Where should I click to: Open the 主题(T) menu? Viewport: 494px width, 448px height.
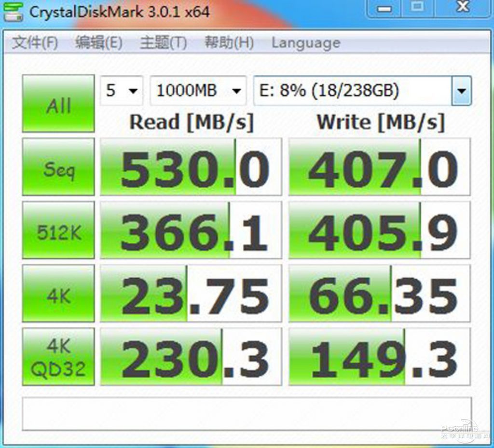pyautogui.click(x=163, y=42)
